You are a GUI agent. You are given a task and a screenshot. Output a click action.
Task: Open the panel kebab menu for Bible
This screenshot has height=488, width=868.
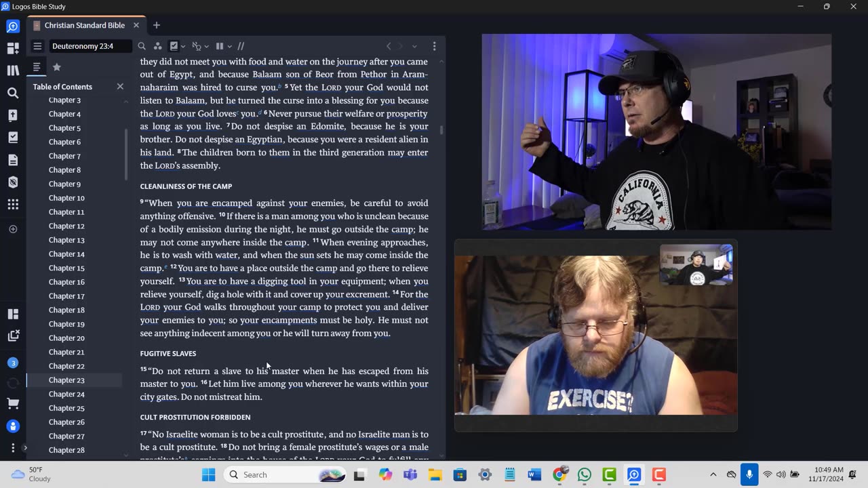coord(434,46)
